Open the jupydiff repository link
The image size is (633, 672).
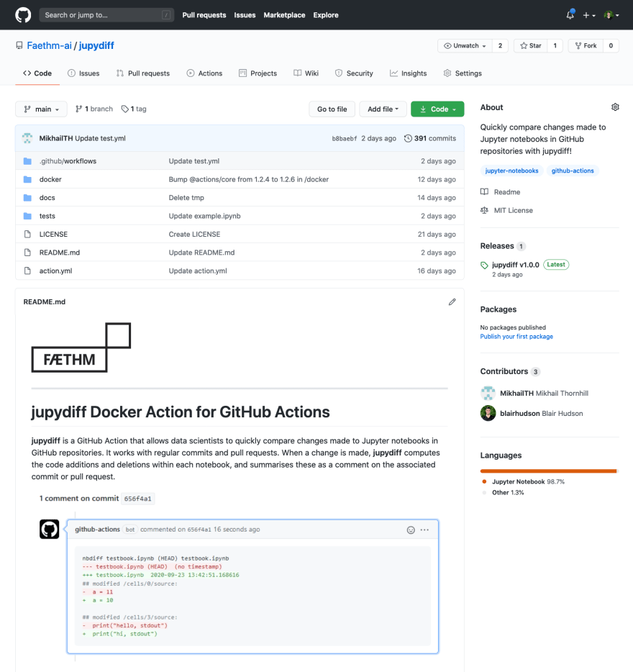96,46
